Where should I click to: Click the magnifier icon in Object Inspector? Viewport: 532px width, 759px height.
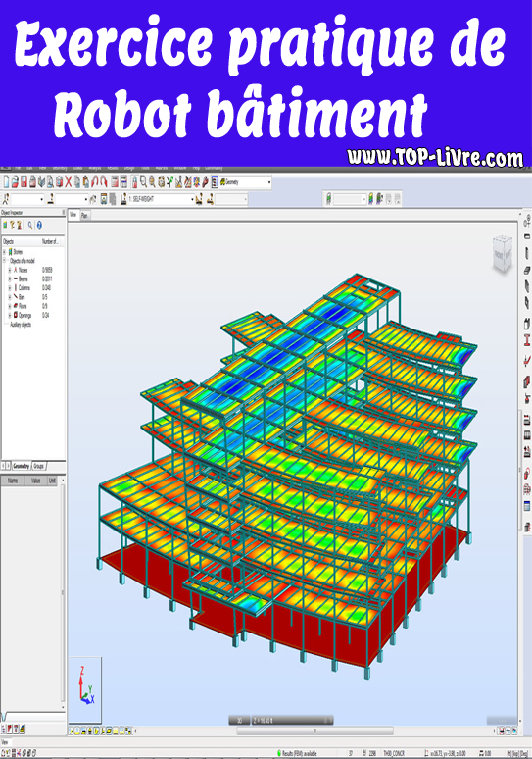(x=30, y=226)
